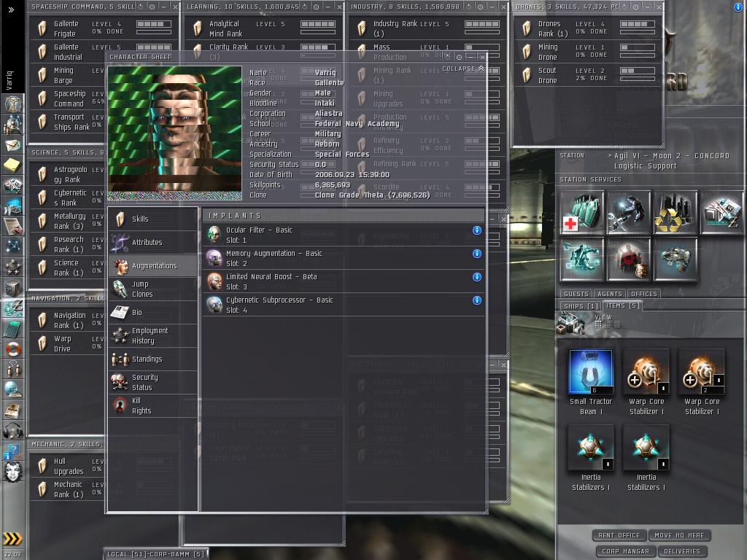Select the Mining Drone skill row

pos(588,52)
